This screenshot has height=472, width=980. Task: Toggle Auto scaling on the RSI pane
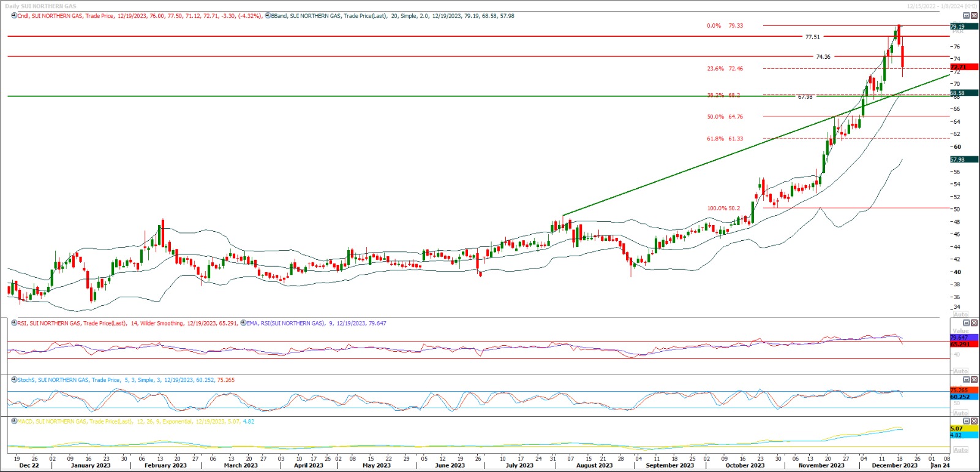961,371
